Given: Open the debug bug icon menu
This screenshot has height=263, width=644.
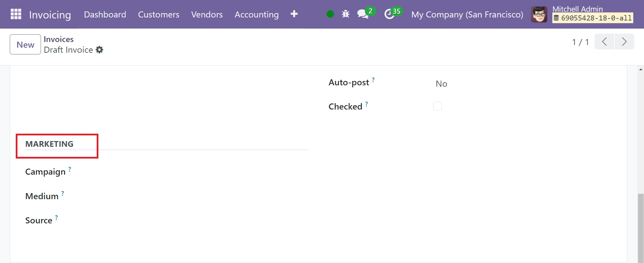Looking at the screenshot, I should click(346, 14).
